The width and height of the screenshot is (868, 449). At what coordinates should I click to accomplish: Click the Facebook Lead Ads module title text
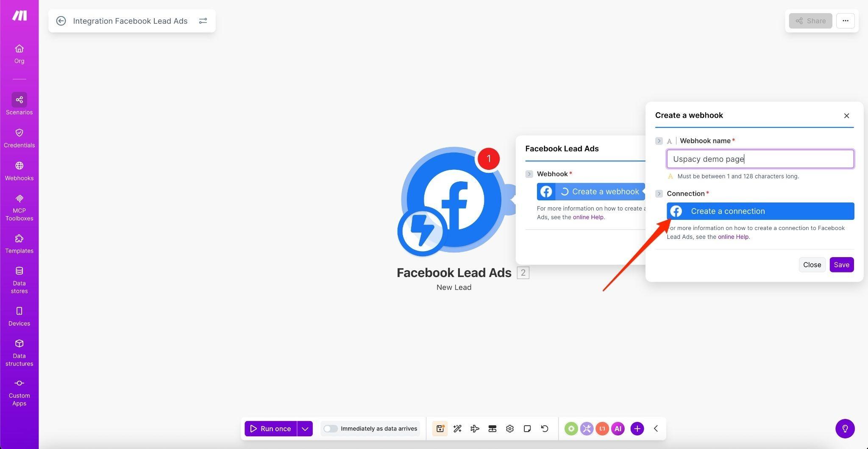tap(454, 273)
